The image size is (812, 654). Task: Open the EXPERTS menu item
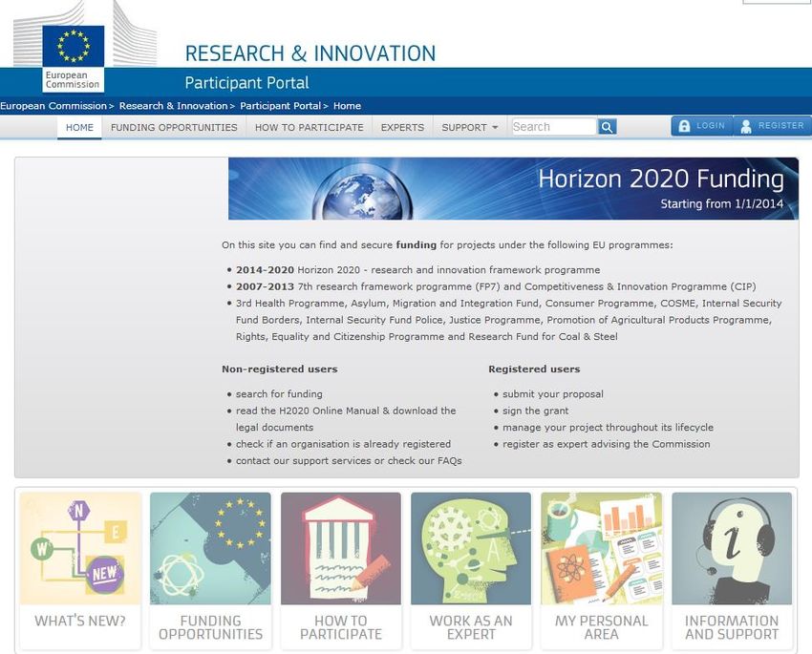pos(402,127)
